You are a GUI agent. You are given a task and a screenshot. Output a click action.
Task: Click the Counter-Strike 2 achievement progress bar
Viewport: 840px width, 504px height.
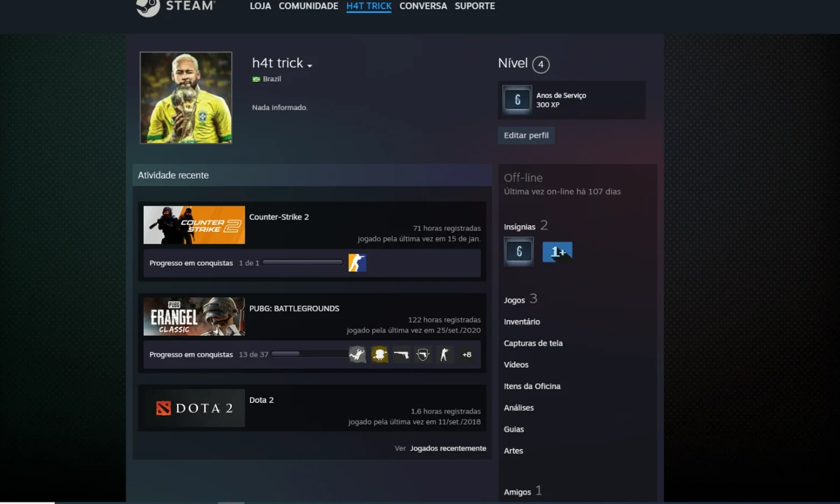click(x=303, y=263)
